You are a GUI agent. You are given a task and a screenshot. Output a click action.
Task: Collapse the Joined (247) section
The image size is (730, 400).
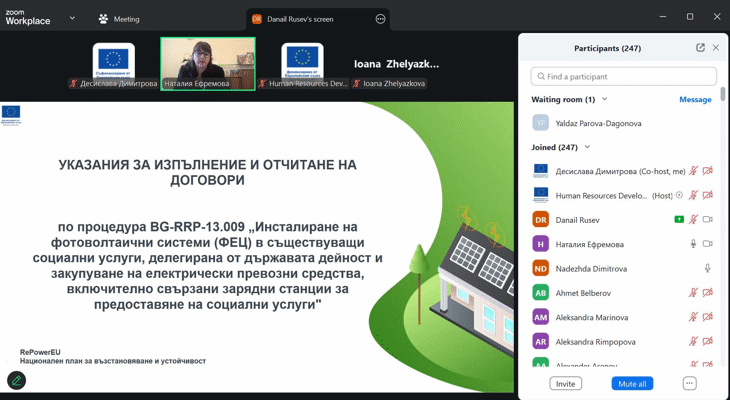[587, 147]
